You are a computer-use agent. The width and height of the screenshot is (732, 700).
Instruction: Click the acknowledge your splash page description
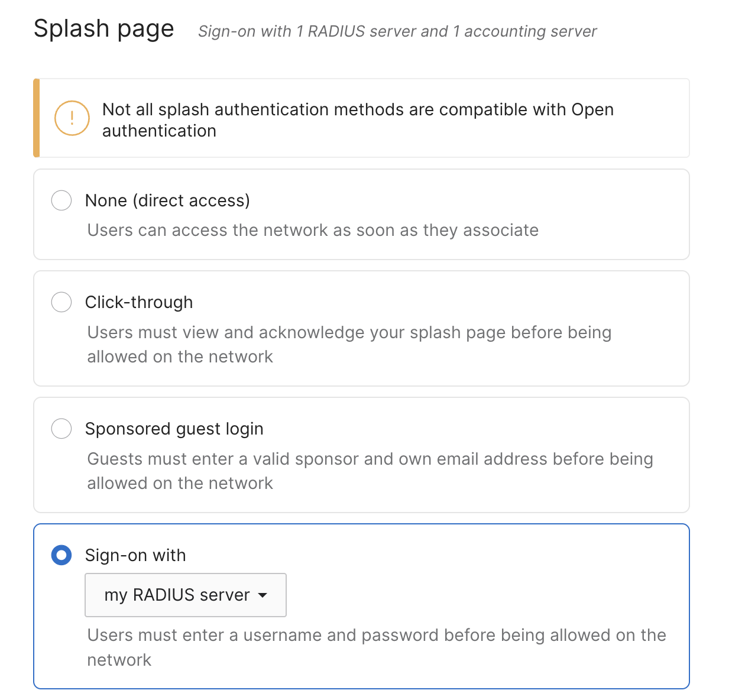(x=349, y=344)
